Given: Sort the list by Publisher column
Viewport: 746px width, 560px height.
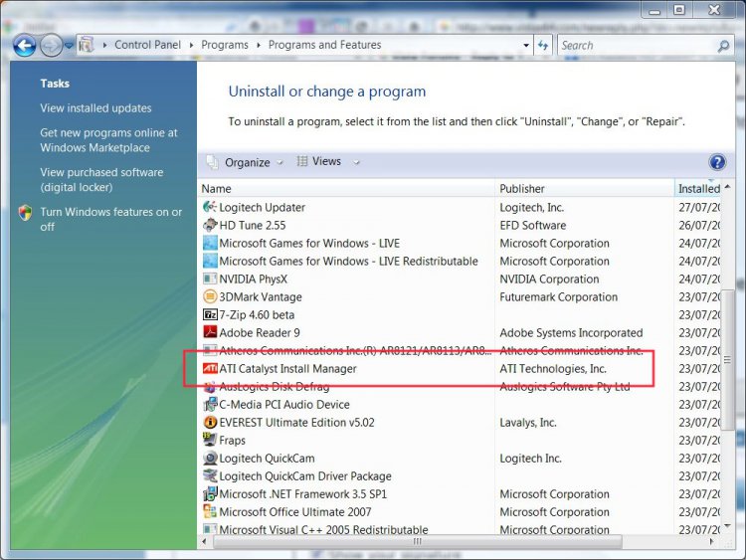Looking at the screenshot, I should (x=585, y=188).
